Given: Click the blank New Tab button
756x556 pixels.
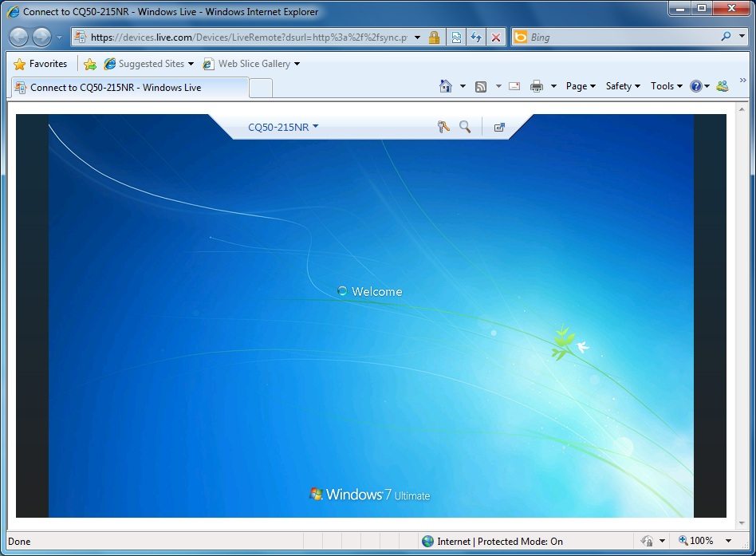Looking at the screenshot, I should click(261, 88).
